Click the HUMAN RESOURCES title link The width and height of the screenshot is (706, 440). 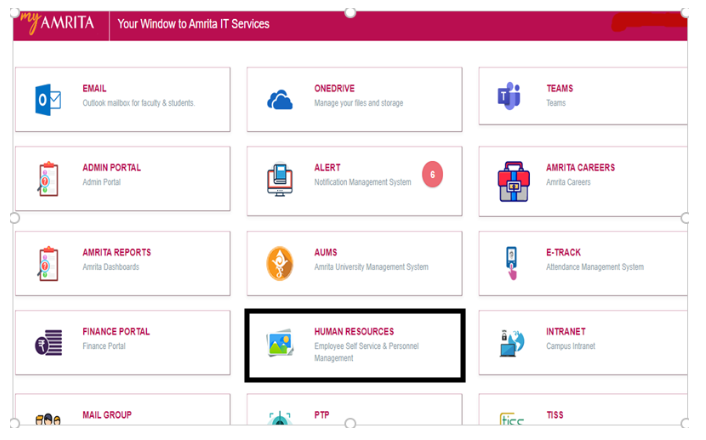[354, 332]
